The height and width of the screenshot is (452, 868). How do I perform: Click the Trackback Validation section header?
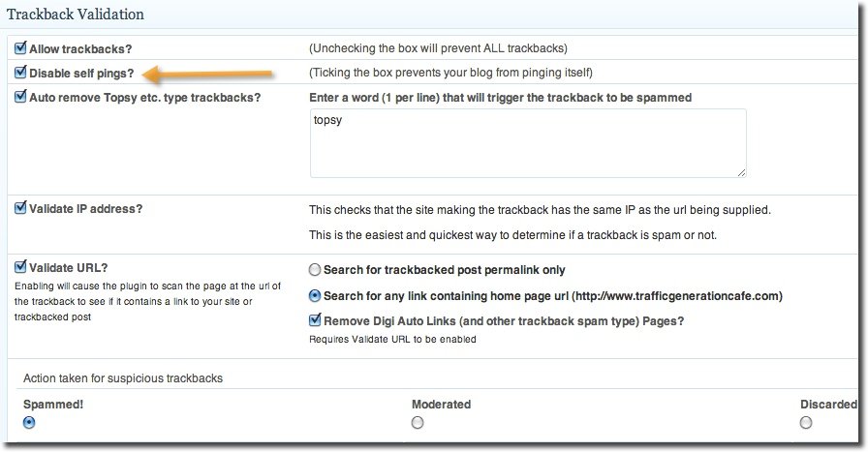[77, 15]
